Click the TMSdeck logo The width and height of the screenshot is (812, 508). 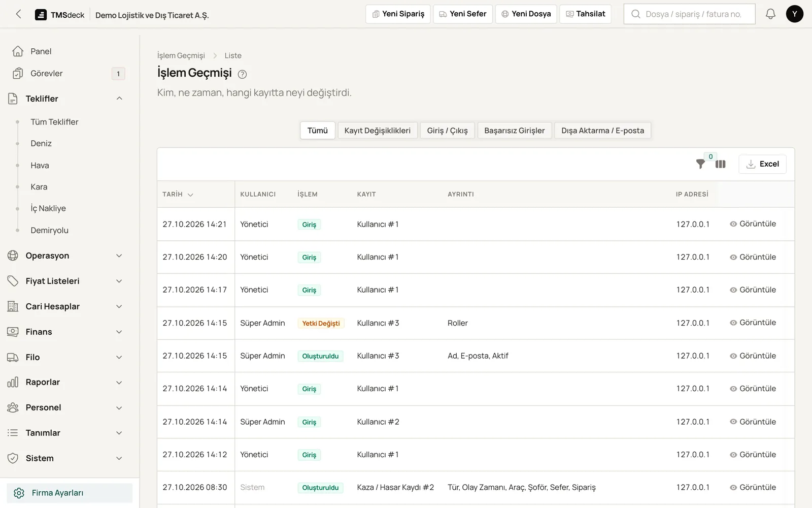point(59,15)
